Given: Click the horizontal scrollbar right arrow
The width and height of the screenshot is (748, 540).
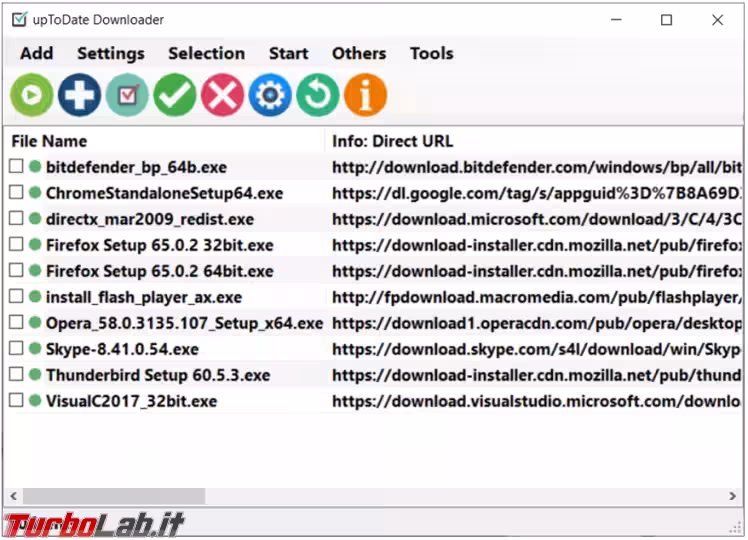Looking at the screenshot, I should coord(733,496).
